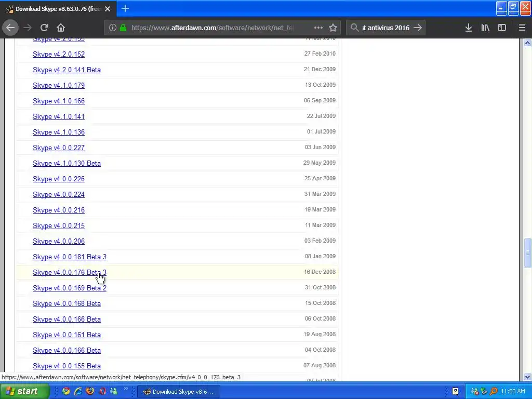The height and width of the screenshot is (399, 532).
Task: Click the vertical scrollbar thumb
Action: tap(527, 253)
